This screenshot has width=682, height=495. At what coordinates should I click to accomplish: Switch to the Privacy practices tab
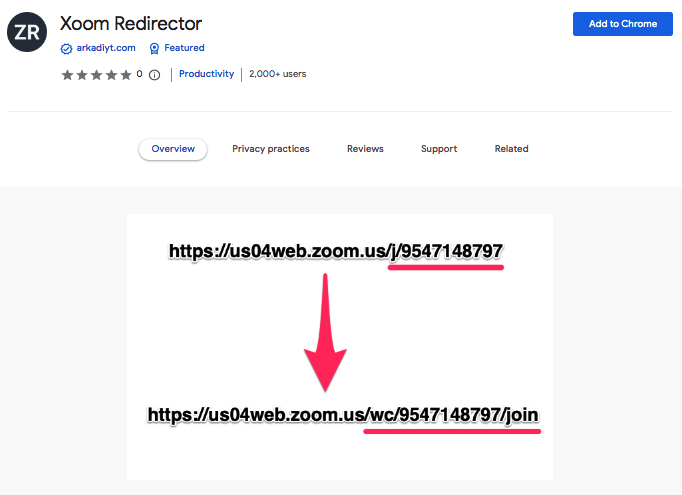tap(271, 149)
